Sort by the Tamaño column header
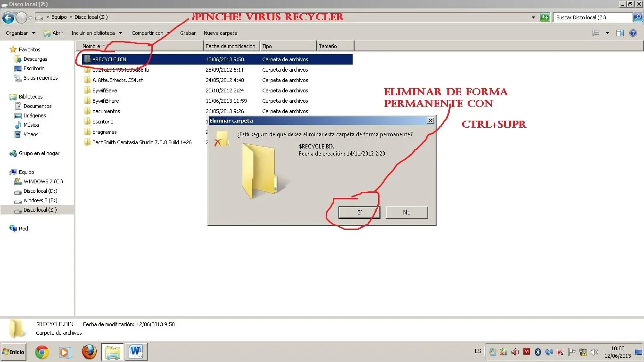 point(335,46)
